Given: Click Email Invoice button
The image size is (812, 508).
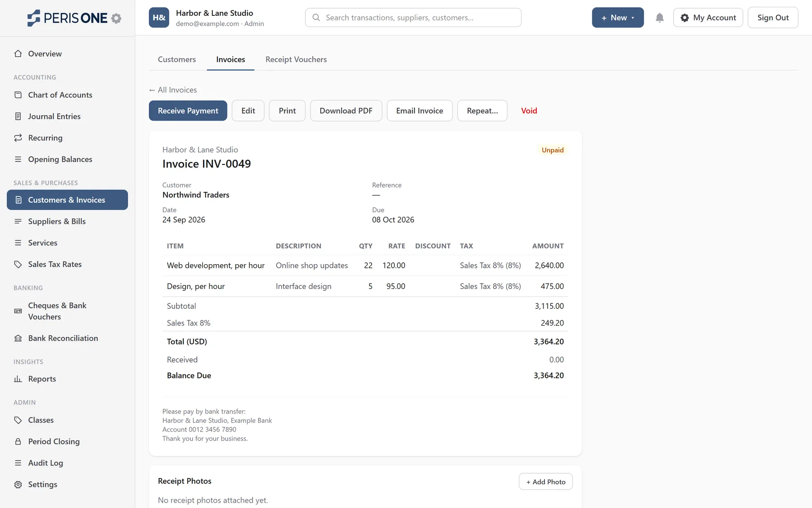Looking at the screenshot, I should point(420,111).
